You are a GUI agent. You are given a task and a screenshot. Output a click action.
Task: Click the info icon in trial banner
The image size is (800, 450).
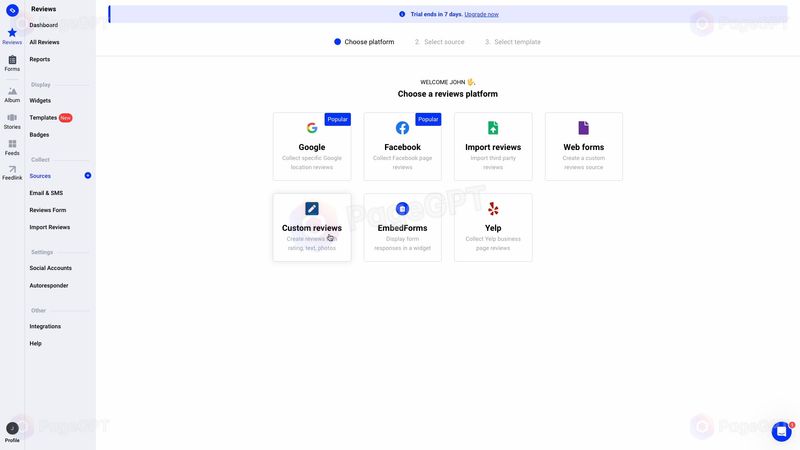coord(402,14)
